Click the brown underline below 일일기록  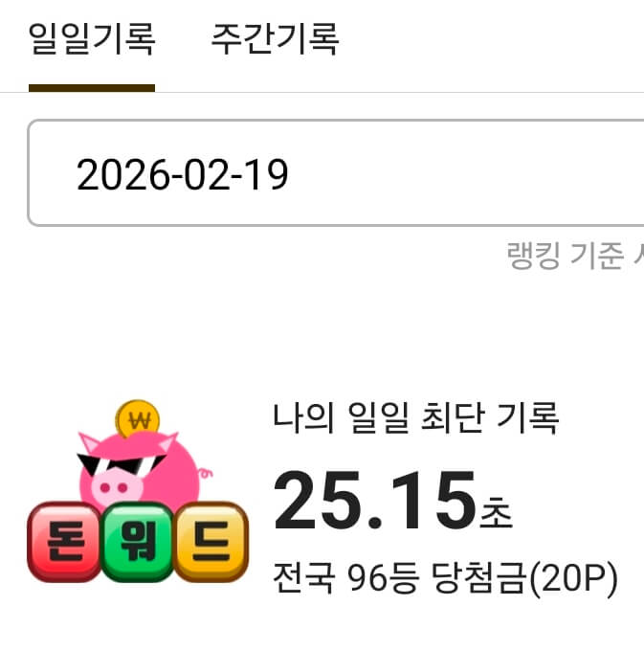pos(92,88)
